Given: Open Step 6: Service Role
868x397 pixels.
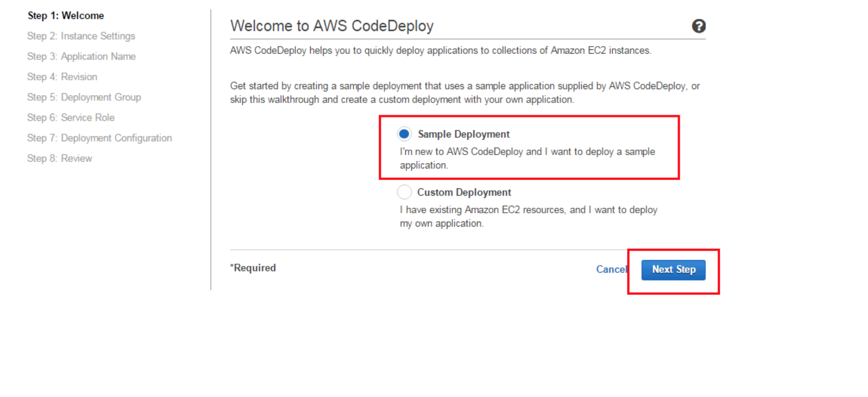Looking at the screenshot, I should click(x=71, y=118).
